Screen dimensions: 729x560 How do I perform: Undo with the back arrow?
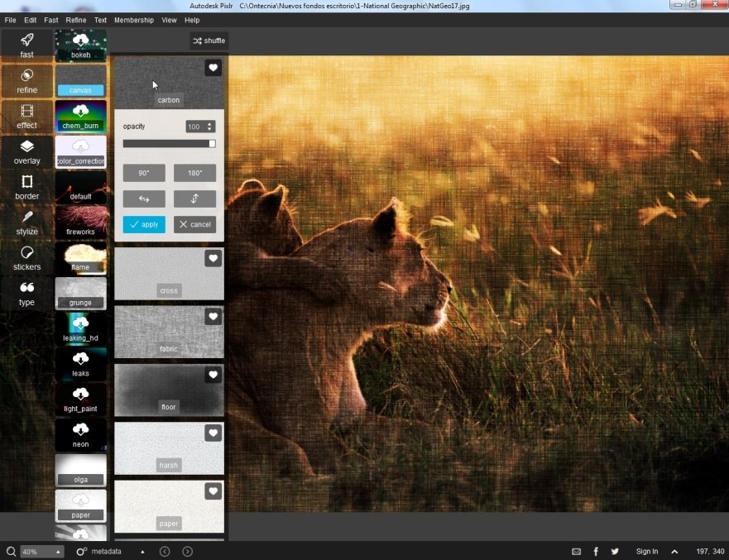165,552
